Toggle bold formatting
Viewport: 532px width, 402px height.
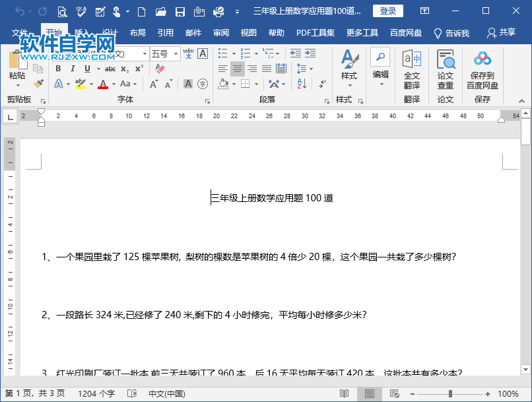[x=59, y=69]
